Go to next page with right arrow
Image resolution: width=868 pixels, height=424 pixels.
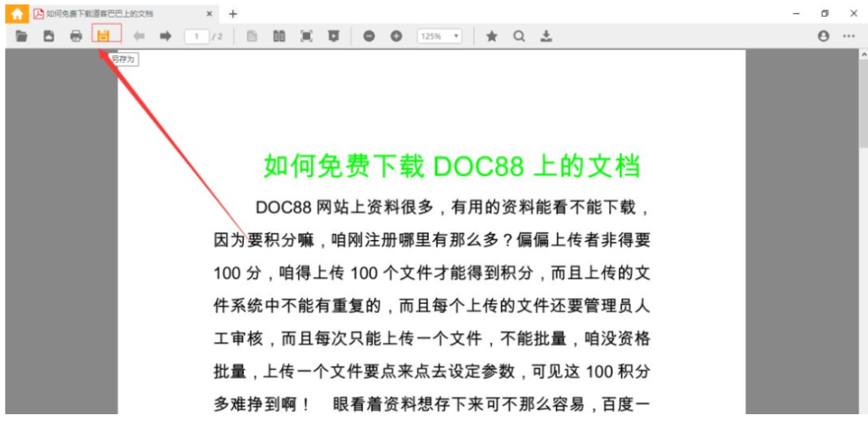[x=165, y=36]
